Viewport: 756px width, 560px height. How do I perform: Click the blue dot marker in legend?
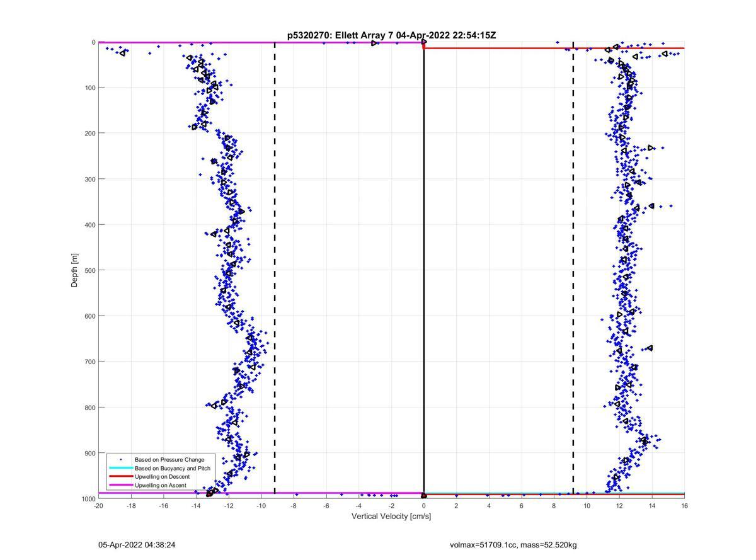tap(120, 460)
